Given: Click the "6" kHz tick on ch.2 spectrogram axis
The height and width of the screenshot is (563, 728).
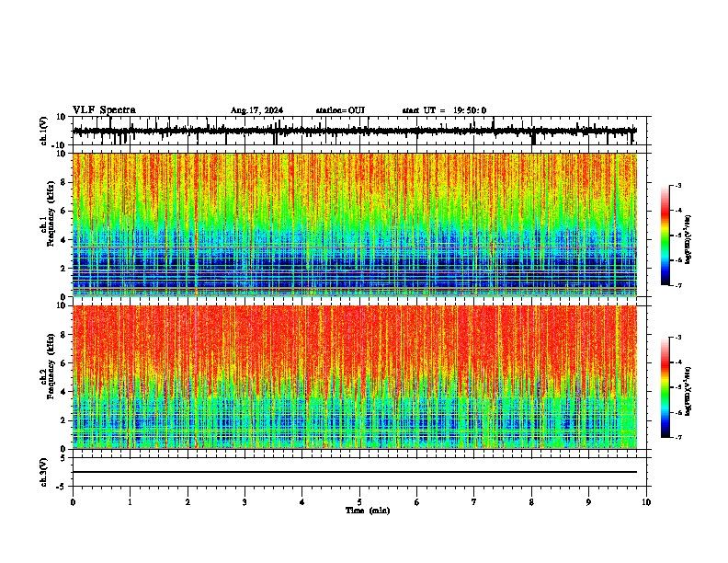Looking at the screenshot, I should pos(63,363).
